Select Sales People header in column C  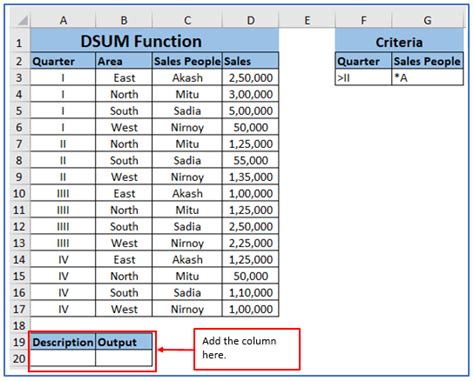[x=187, y=61]
